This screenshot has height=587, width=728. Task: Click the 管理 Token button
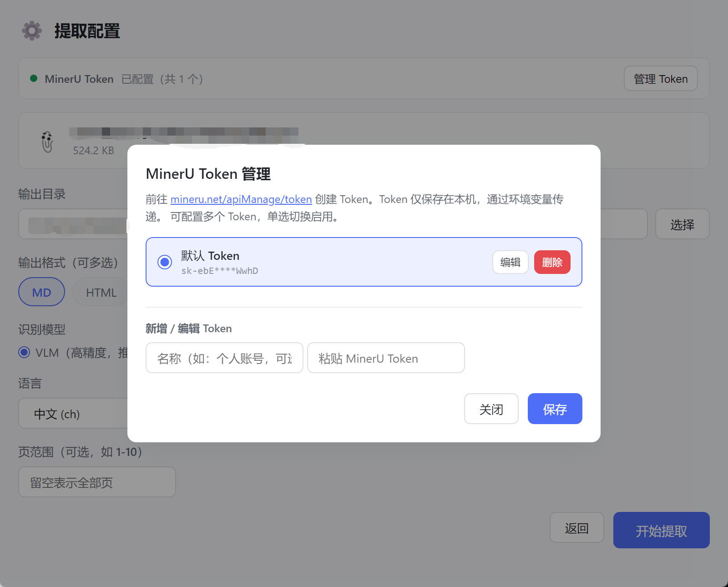coord(661,78)
